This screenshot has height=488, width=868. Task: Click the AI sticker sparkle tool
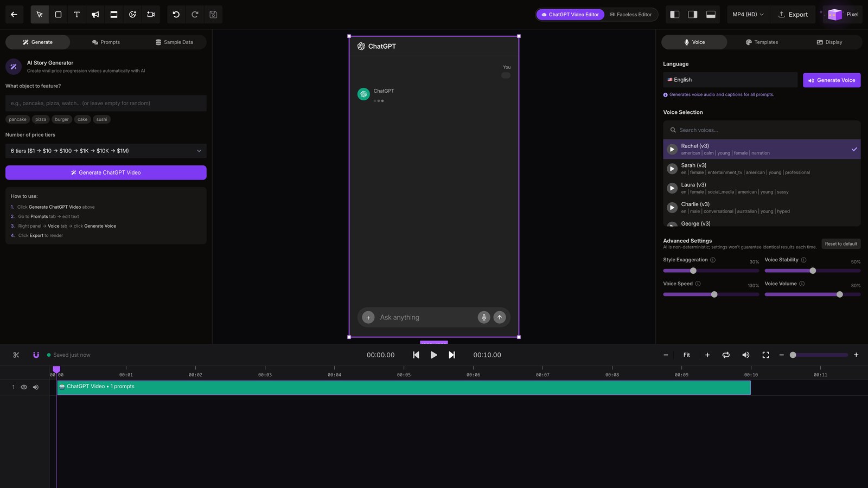(x=132, y=15)
